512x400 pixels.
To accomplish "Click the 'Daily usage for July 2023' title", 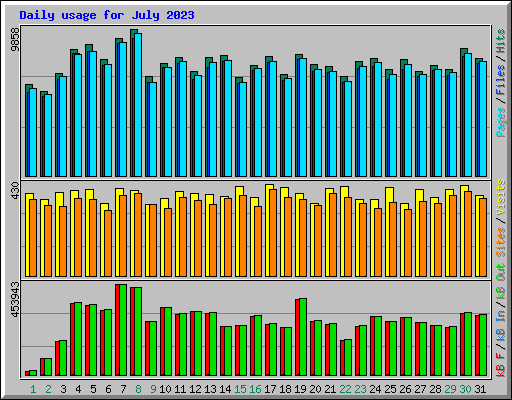I will click(107, 15).
